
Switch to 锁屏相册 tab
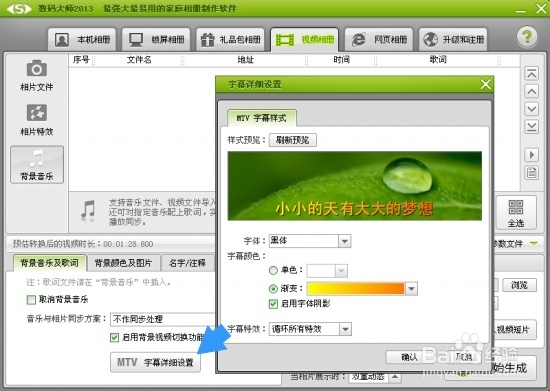coord(156,39)
